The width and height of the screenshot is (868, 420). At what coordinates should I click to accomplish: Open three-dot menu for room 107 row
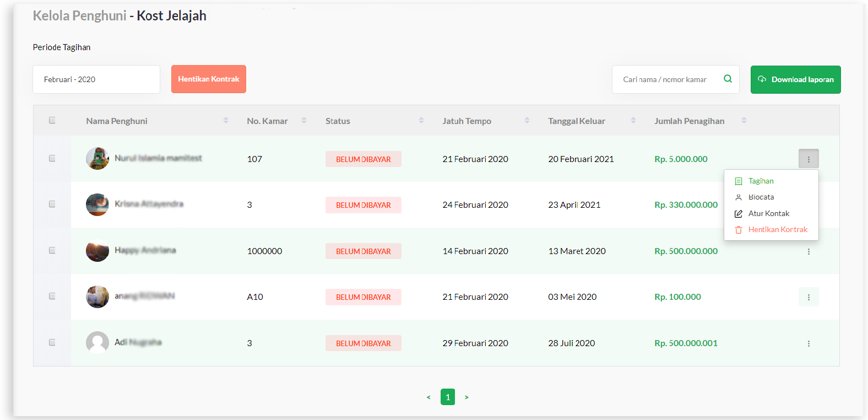click(x=808, y=159)
